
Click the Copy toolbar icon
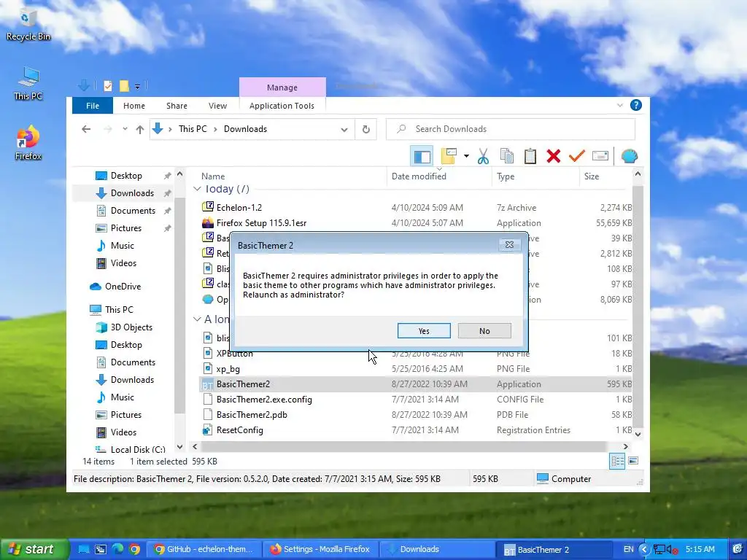[506, 156]
